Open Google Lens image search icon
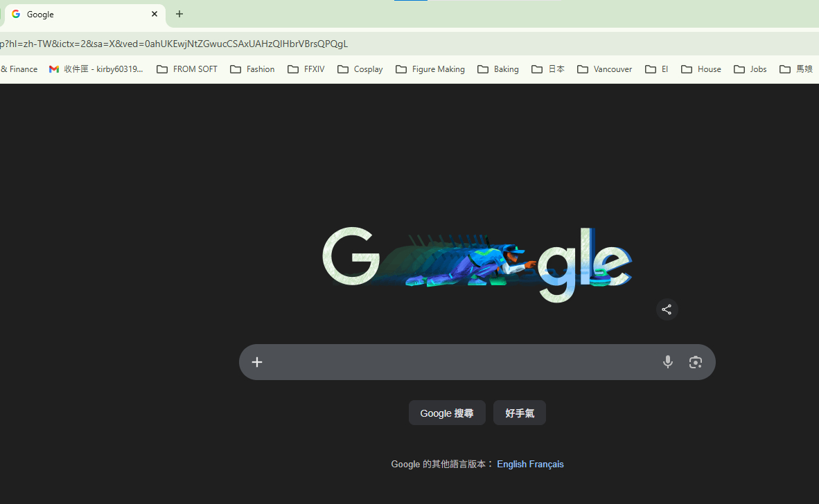The width and height of the screenshot is (819, 504). pos(695,362)
